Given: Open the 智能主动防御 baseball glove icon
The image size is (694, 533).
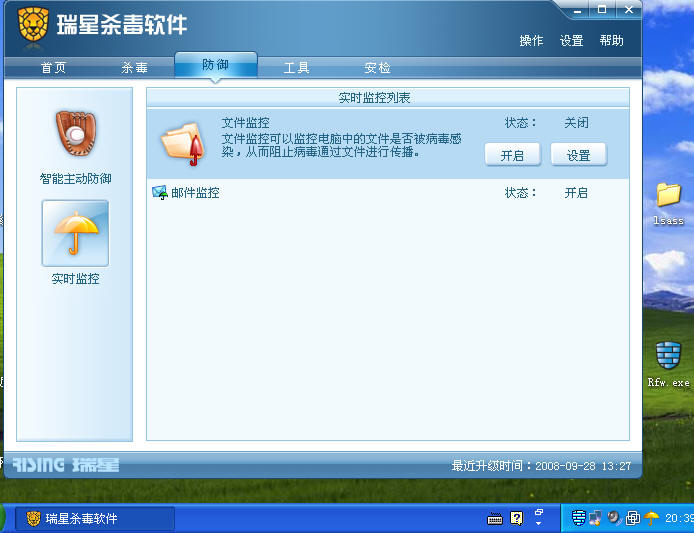Looking at the screenshot, I should [x=76, y=133].
